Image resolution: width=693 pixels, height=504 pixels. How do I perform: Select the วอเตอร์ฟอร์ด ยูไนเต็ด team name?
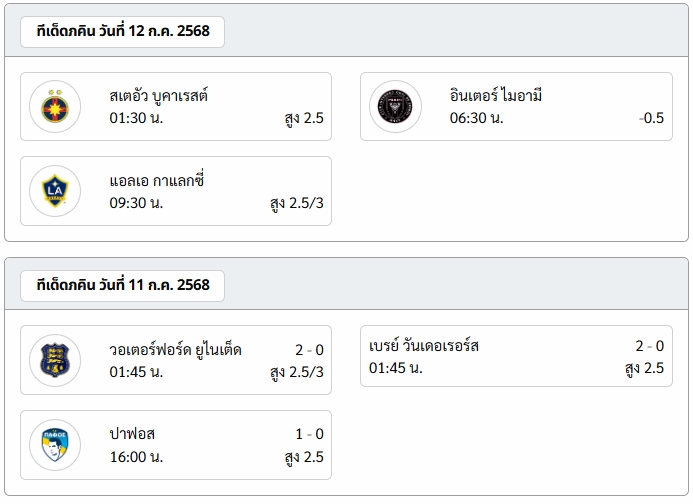(x=175, y=349)
